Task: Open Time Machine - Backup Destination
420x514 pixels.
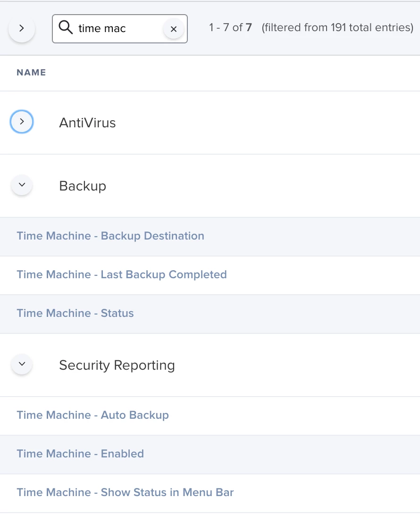Action: 110,236
